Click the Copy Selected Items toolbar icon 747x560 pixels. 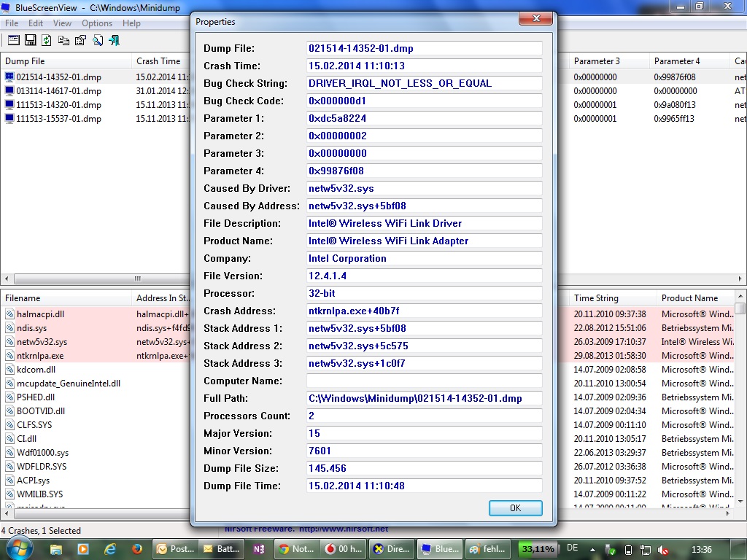coord(63,40)
